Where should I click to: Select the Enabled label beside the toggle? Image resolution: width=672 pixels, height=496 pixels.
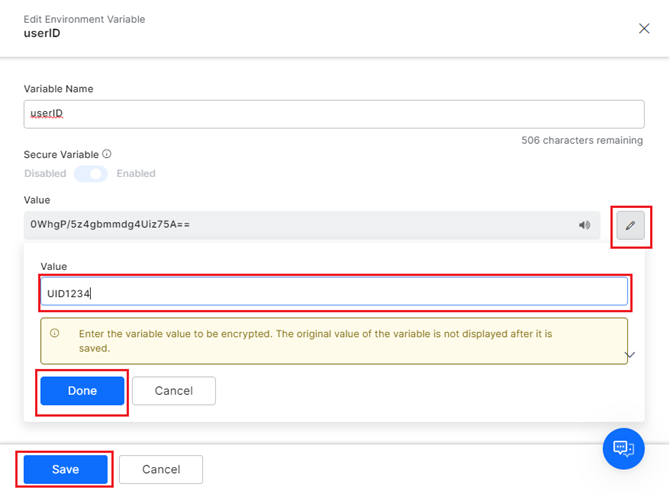tap(136, 174)
